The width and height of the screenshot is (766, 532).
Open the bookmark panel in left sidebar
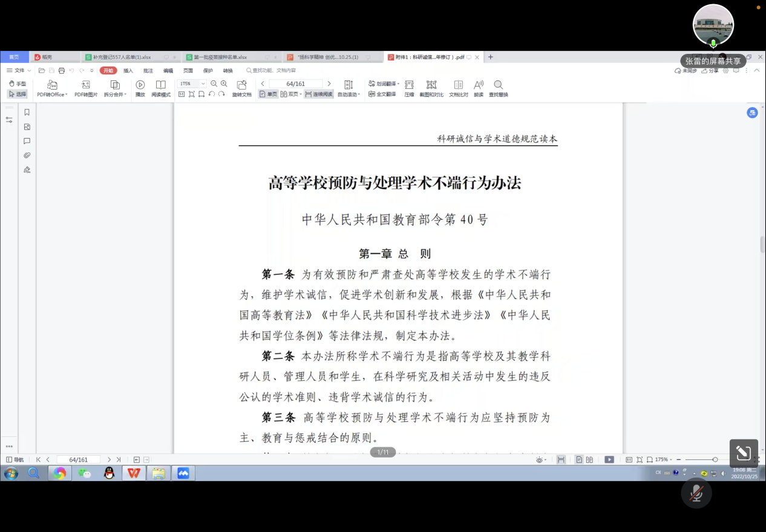coord(27,113)
